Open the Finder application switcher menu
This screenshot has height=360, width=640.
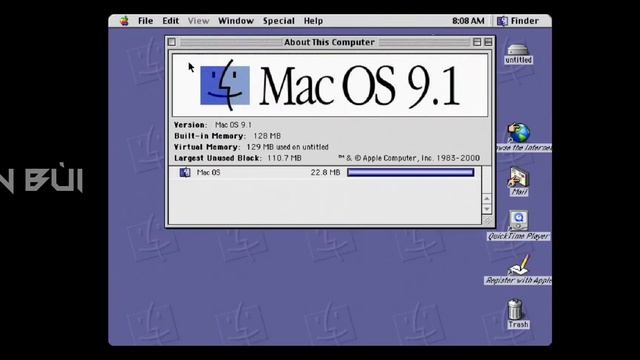tap(519, 21)
